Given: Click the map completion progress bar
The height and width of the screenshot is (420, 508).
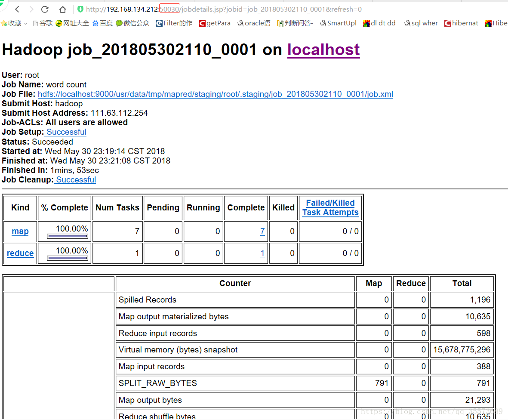Looking at the screenshot, I should (68, 236).
